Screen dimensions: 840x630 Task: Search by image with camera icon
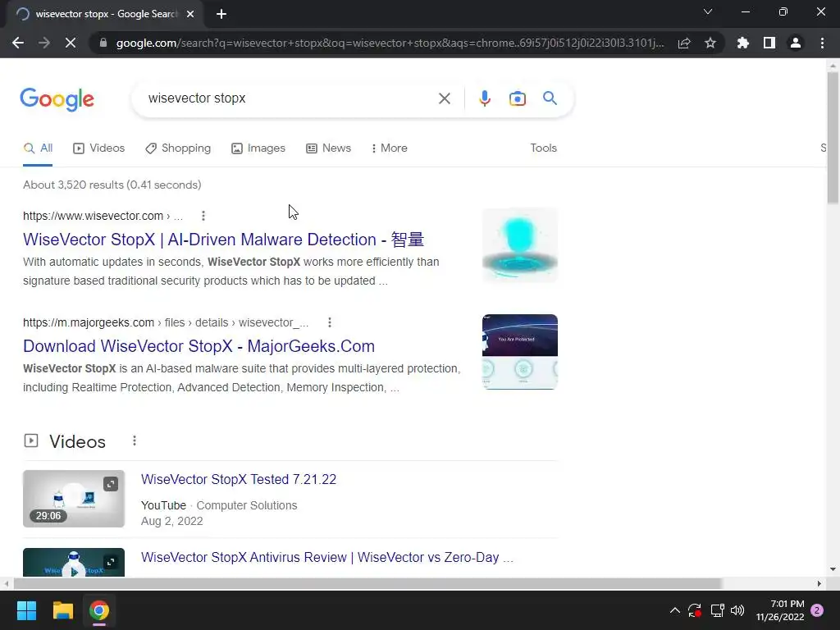[x=518, y=98]
